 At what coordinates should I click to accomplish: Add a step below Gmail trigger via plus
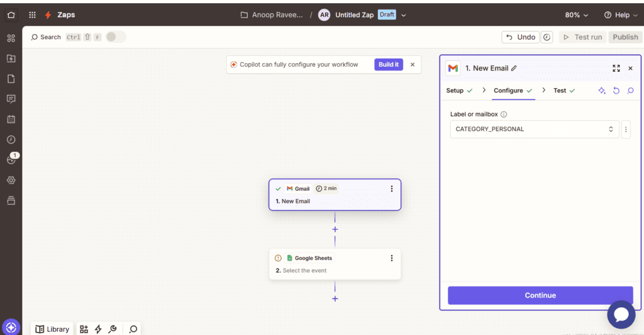click(x=335, y=229)
